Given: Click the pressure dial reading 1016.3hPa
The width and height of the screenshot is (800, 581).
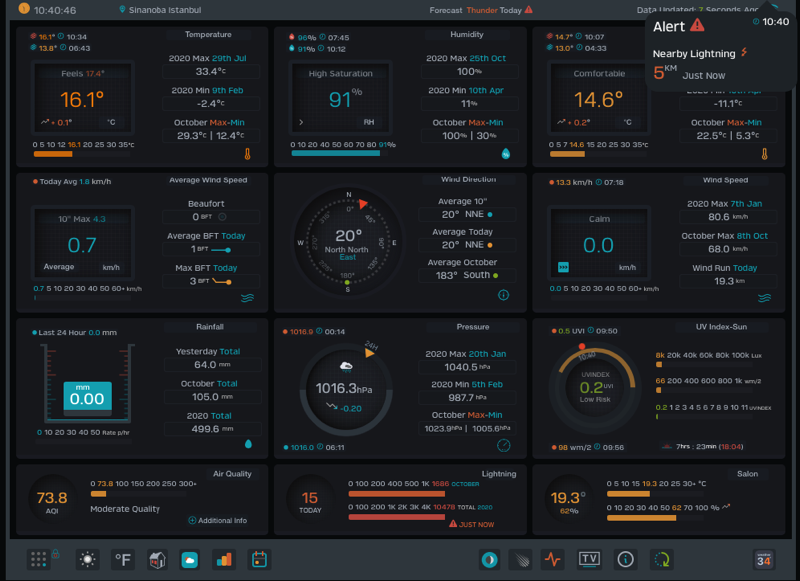Looking at the screenshot, I should coord(346,390).
